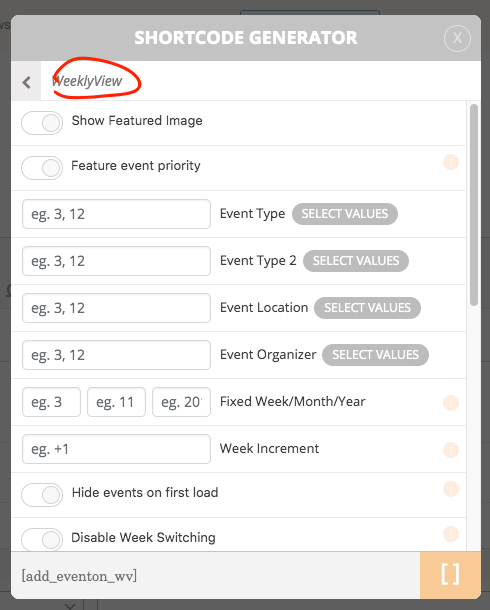Image resolution: width=490 pixels, height=610 pixels.
Task: Toggle Show Featured Image switch
Action: click(x=42, y=123)
